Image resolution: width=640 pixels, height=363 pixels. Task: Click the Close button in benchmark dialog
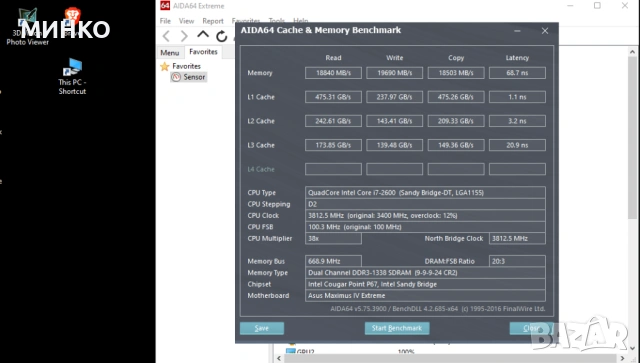point(531,328)
